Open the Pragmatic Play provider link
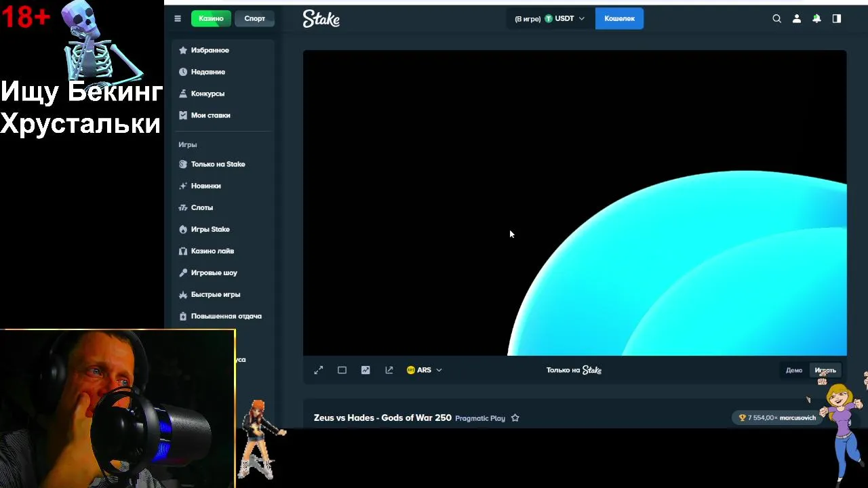The image size is (868, 488). coord(480,418)
